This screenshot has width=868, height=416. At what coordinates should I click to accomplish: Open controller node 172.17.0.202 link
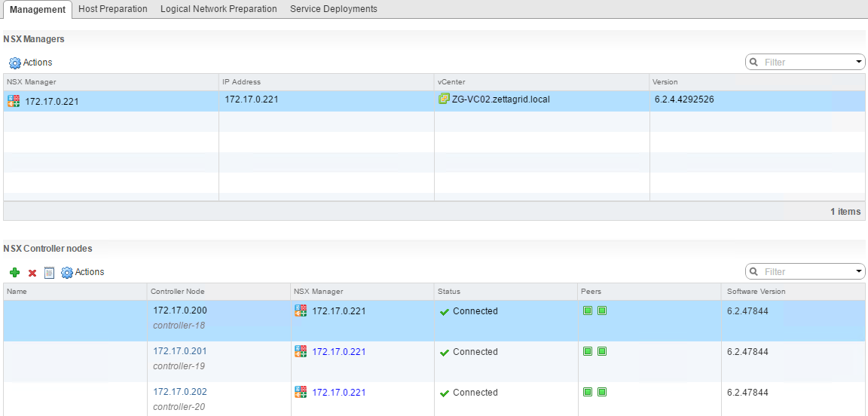[180, 392]
